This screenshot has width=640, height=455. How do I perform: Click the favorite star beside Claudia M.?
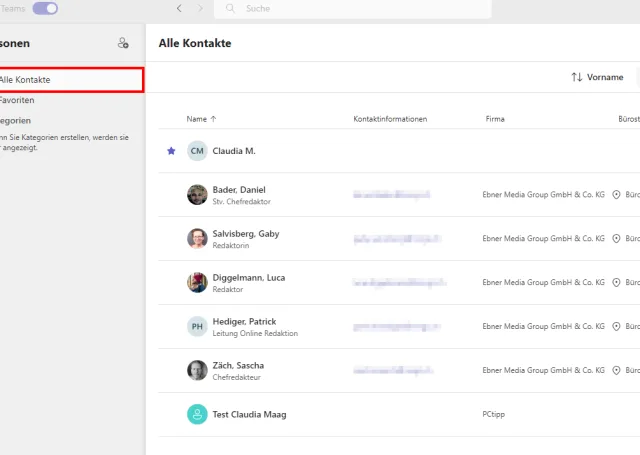(x=171, y=151)
